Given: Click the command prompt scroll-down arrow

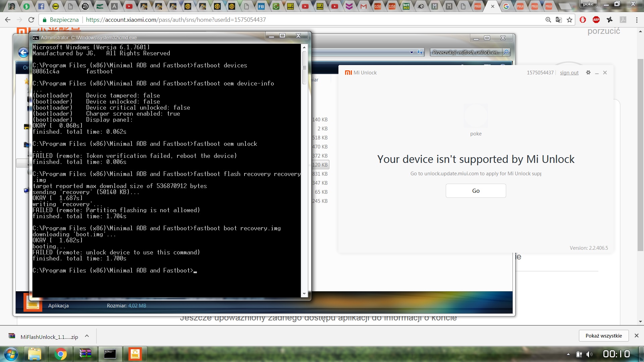Looking at the screenshot, I should [304, 294].
